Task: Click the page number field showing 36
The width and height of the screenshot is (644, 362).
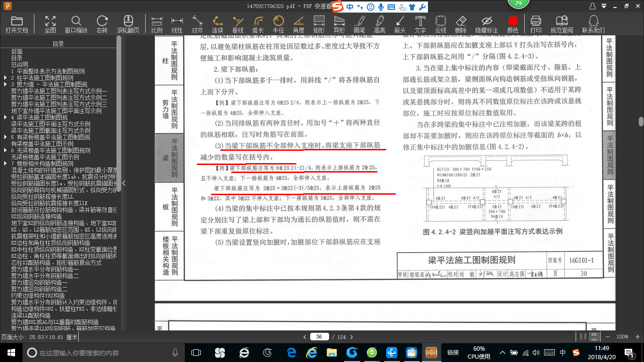Action: coord(319,337)
